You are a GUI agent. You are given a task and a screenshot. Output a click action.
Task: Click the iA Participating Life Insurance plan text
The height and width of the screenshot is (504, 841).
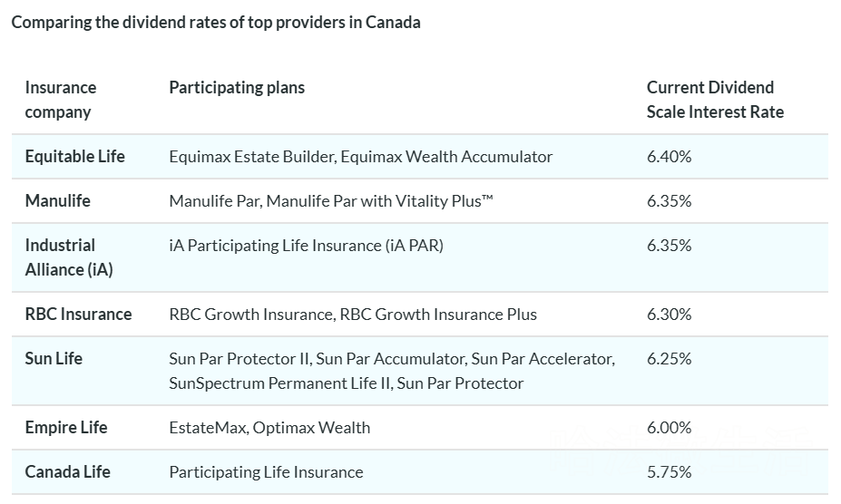(306, 246)
